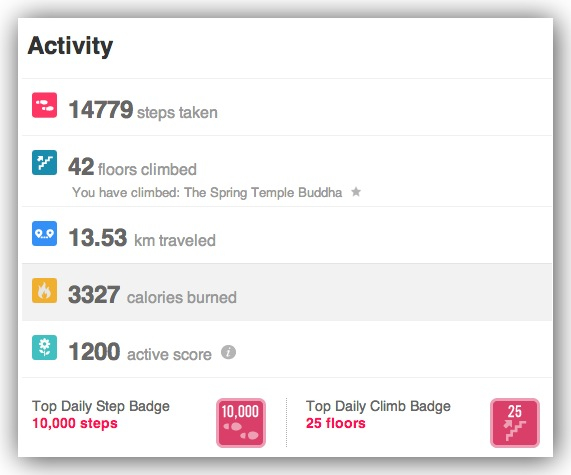Click the green active score flower icon

tap(44, 348)
